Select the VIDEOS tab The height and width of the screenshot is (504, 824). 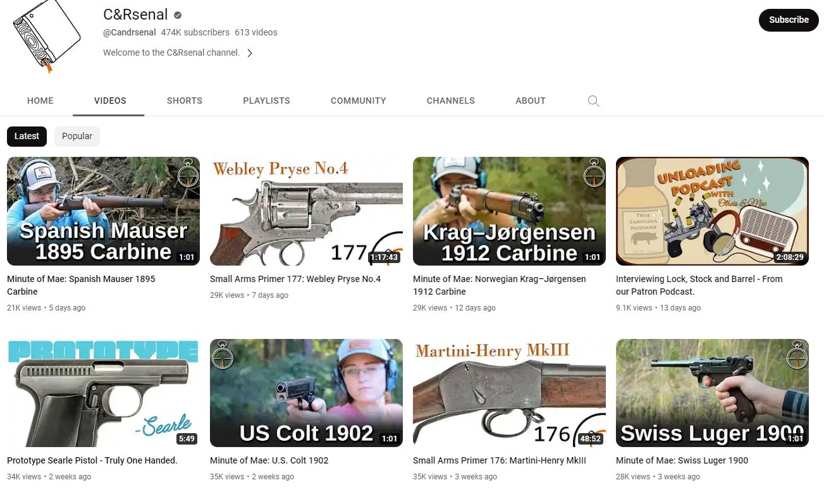(x=110, y=101)
